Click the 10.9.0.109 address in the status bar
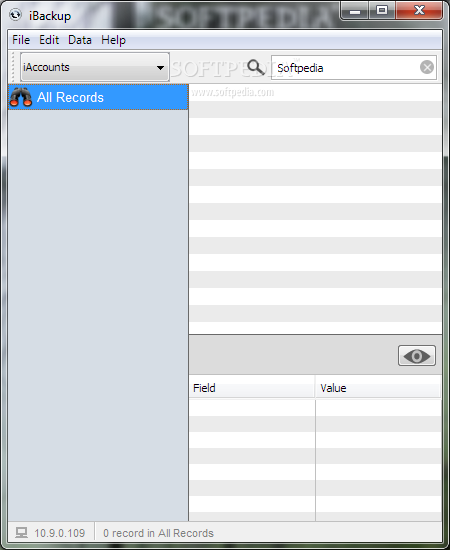This screenshot has height=550, width=450. [x=60, y=533]
